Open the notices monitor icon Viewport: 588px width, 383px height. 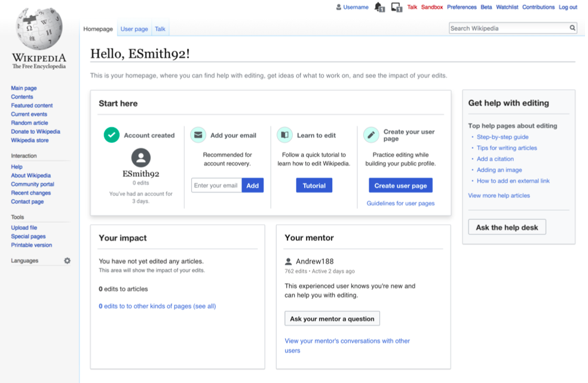[x=397, y=7]
